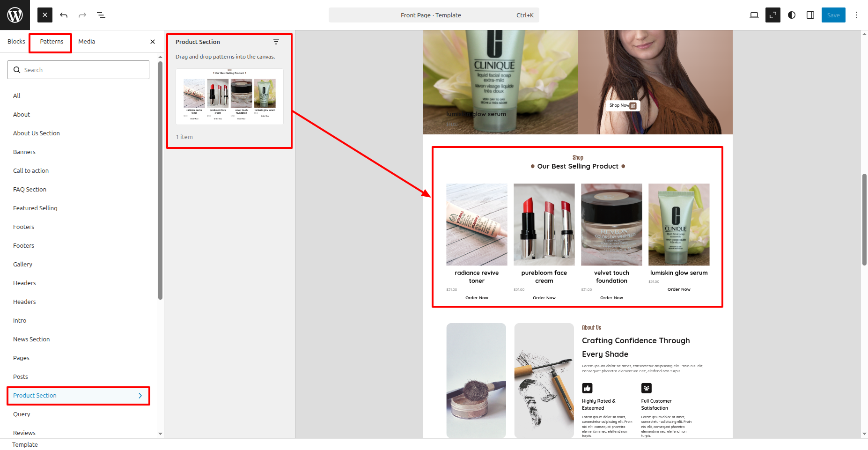
Task: Click the Search patterns input field
Action: 79,70
